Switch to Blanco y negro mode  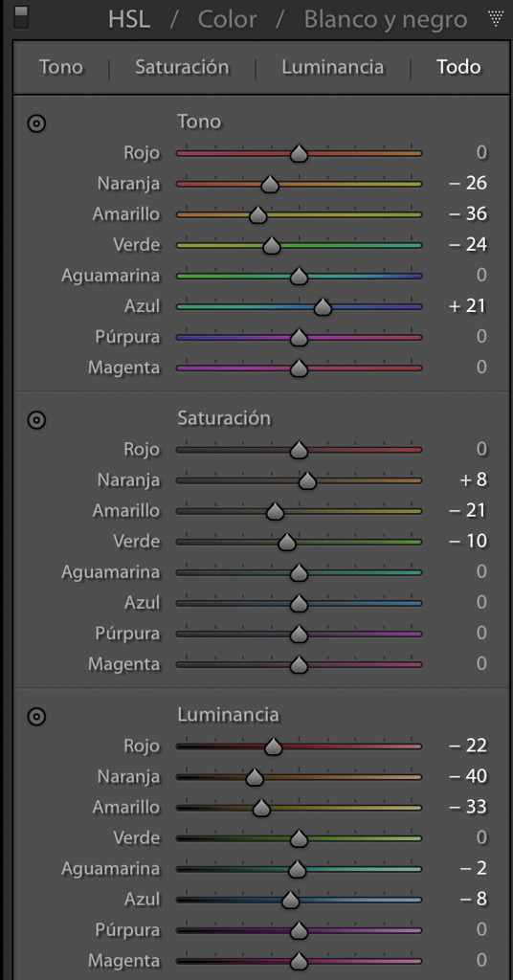(386, 20)
